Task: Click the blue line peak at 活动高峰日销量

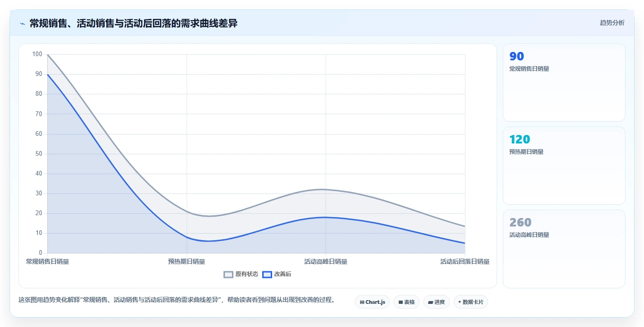Action: pyautogui.click(x=326, y=217)
